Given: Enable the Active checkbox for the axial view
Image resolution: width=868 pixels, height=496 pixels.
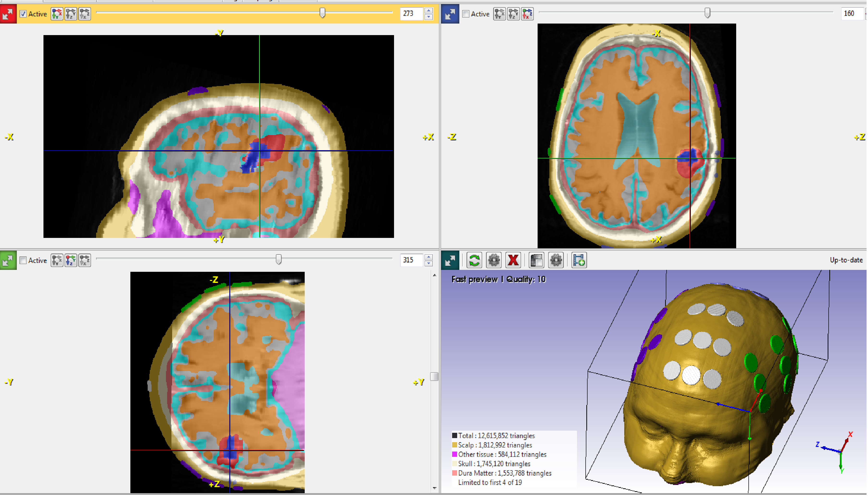Looking at the screenshot, I should click(x=466, y=14).
